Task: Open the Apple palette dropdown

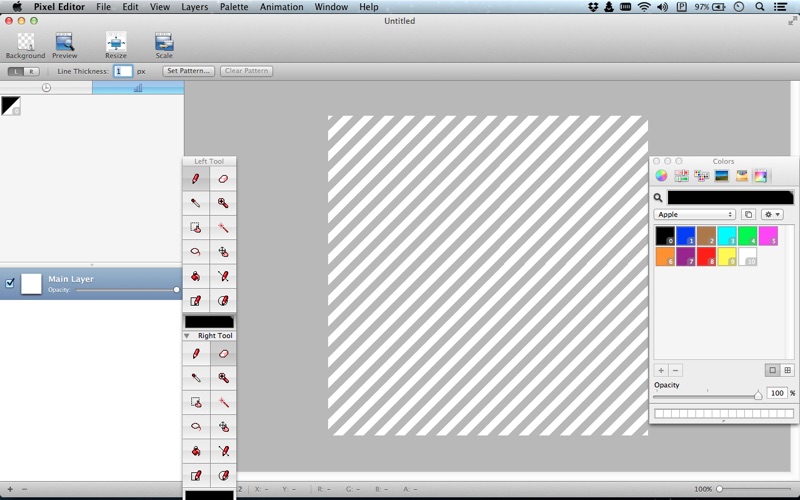Action: (x=694, y=214)
